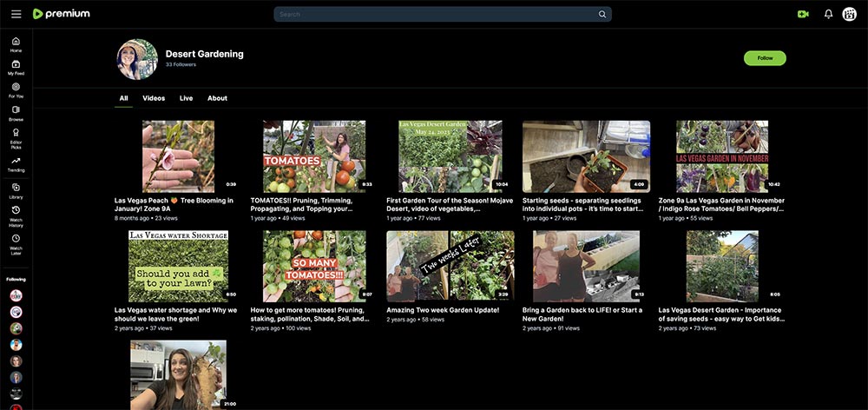The image size is (868, 410).
Task: Open Watch Later in sidebar
Action: pyautogui.click(x=16, y=245)
